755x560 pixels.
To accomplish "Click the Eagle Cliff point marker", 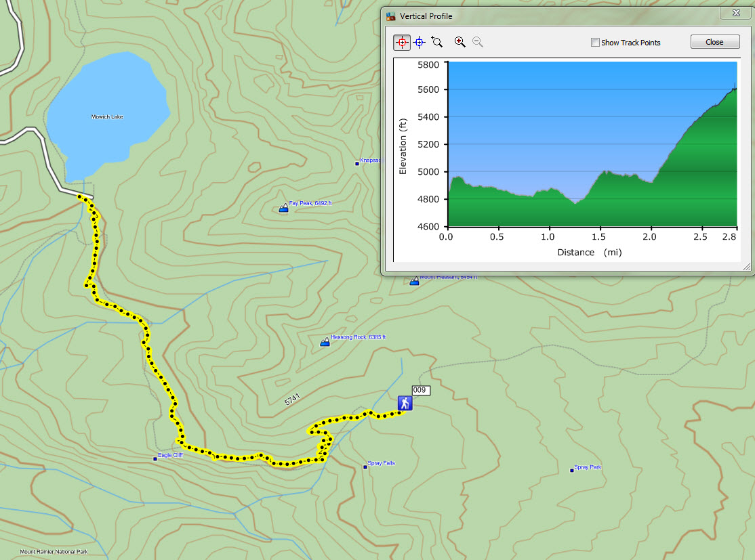I will (x=155, y=458).
